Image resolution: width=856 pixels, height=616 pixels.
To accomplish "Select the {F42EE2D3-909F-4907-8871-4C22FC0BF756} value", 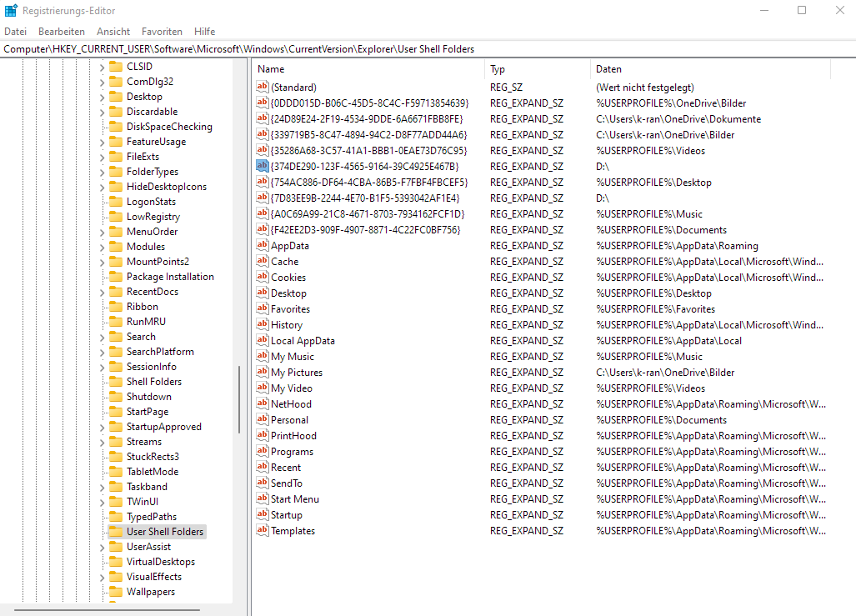I will (366, 230).
